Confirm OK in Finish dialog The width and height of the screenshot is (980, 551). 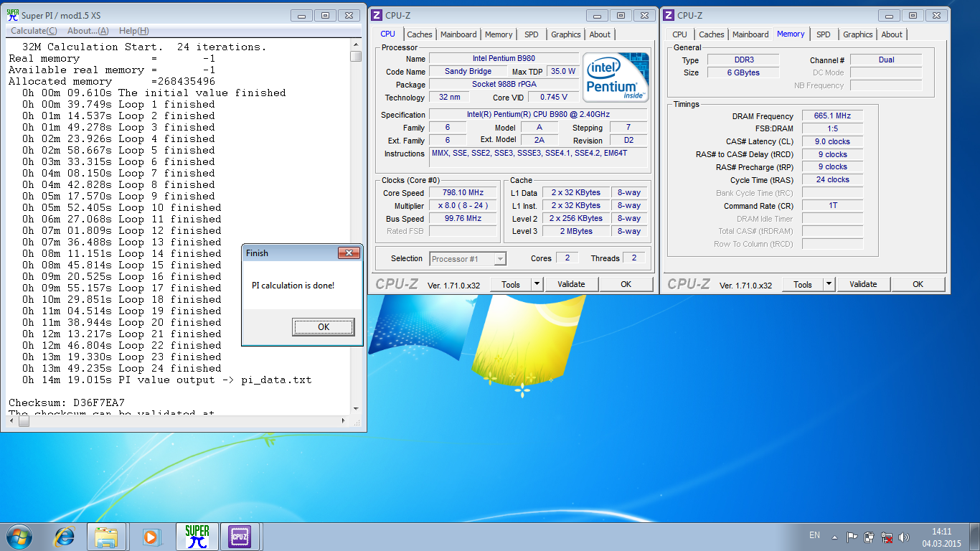coord(324,326)
